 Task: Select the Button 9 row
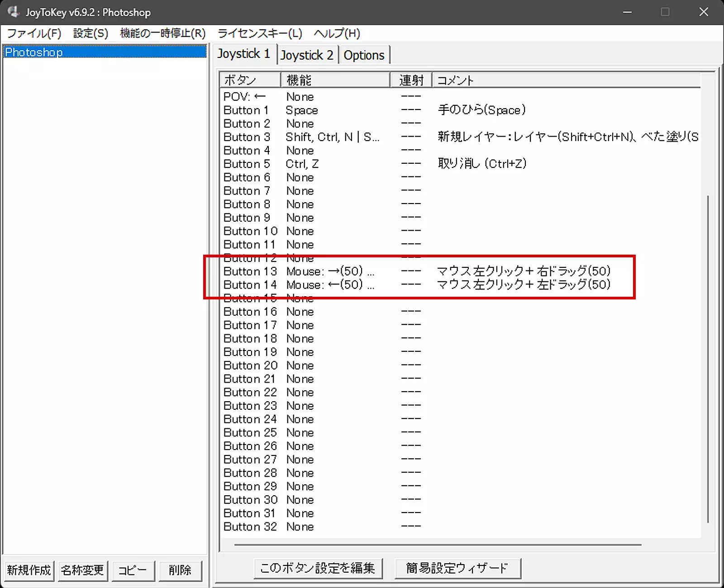tap(460, 218)
